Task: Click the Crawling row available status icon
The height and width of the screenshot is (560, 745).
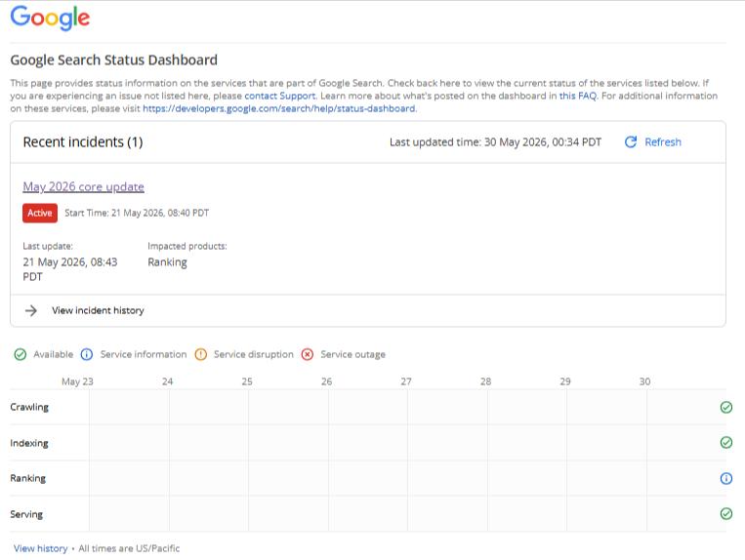Action: [x=726, y=407]
